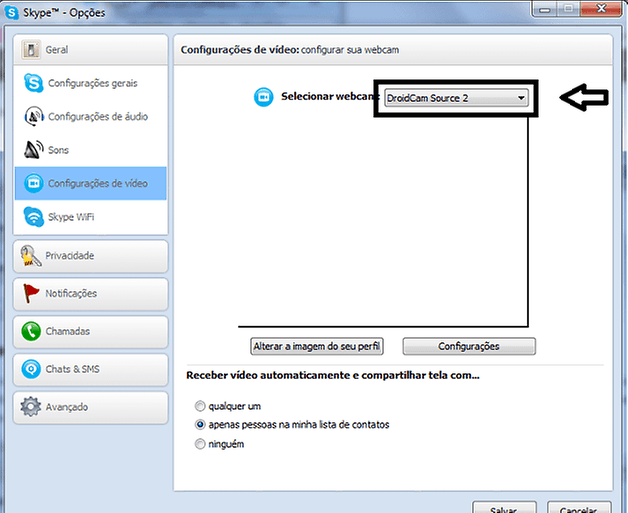The height and width of the screenshot is (513, 628).
Task: Click the Chats & SMS bubble icon
Action: pyautogui.click(x=31, y=369)
